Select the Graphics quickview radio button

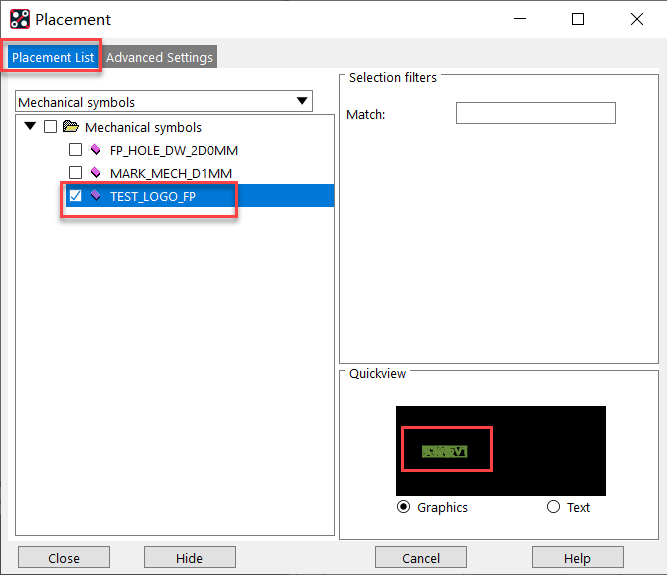[x=404, y=507]
